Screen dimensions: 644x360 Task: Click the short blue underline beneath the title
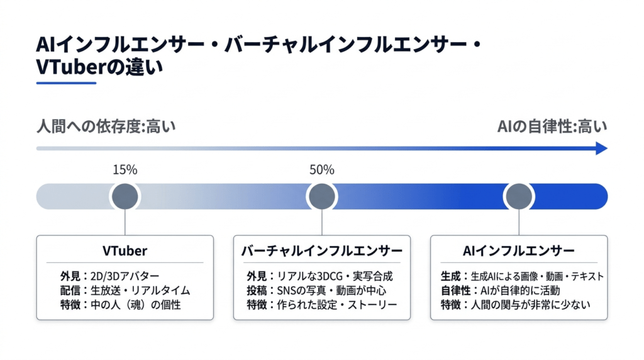pos(66,82)
